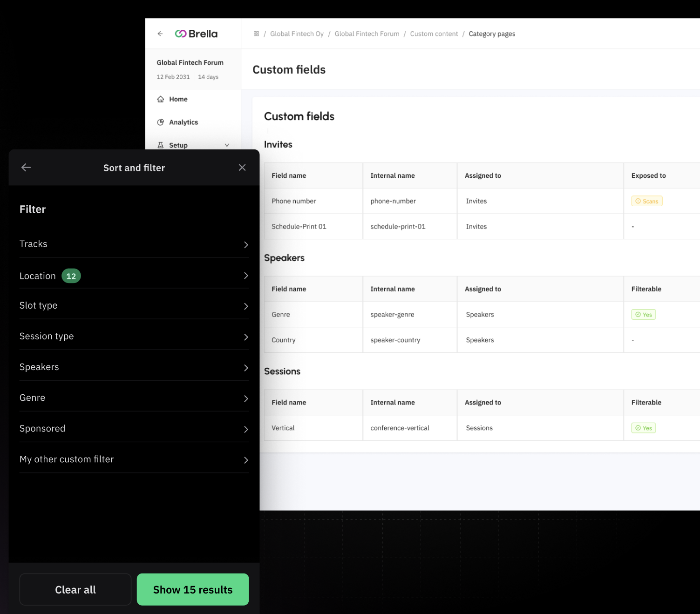Expand the Speakers filter option

tap(134, 367)
